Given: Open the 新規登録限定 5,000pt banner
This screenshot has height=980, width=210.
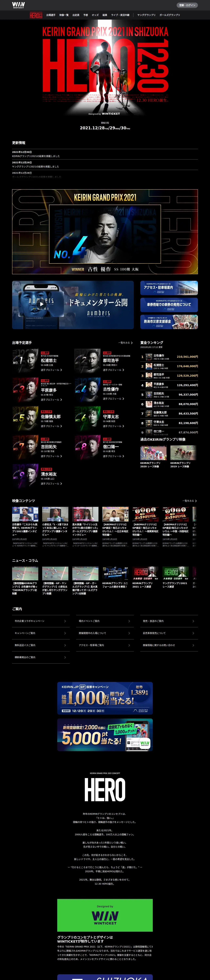Looking at the screenshot, I should 105,735.
